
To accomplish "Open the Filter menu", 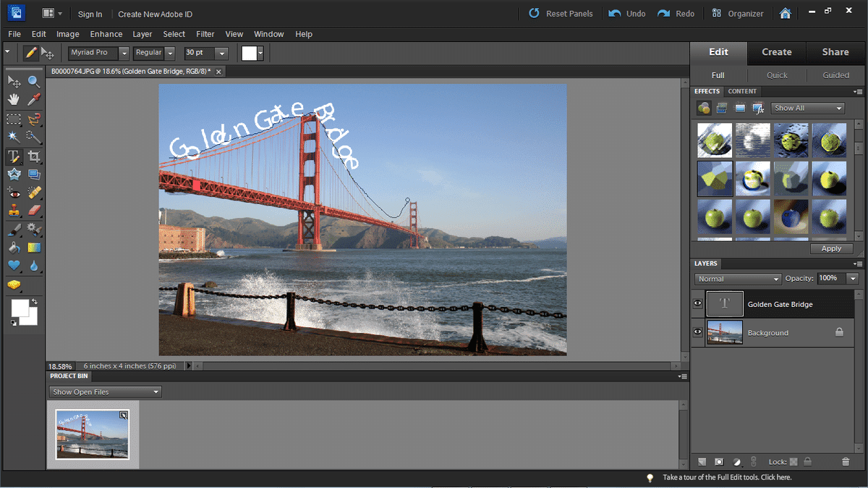I will coord(205,34).
